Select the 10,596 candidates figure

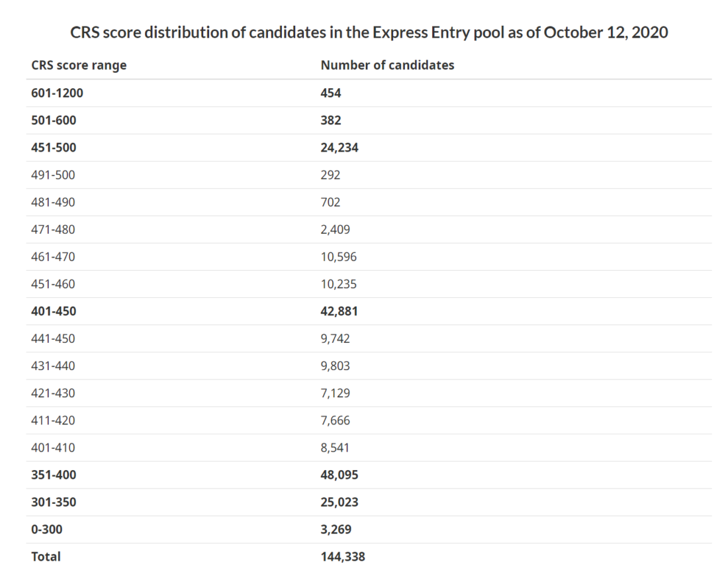[x=338, y=257]
